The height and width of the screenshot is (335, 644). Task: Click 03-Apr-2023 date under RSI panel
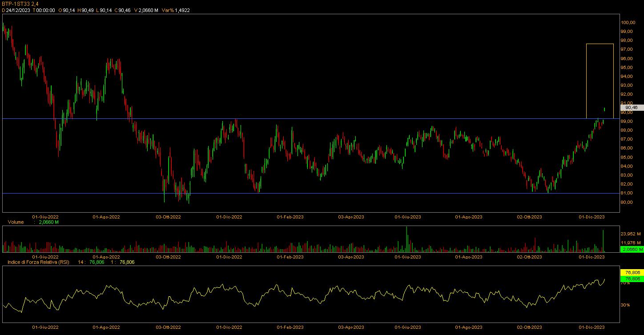[351, 327]
